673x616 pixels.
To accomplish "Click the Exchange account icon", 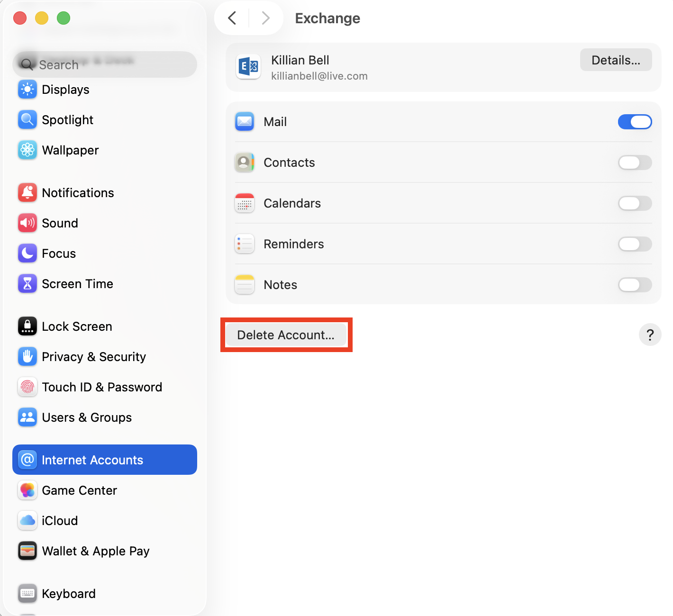I will (x=248, y=67).
